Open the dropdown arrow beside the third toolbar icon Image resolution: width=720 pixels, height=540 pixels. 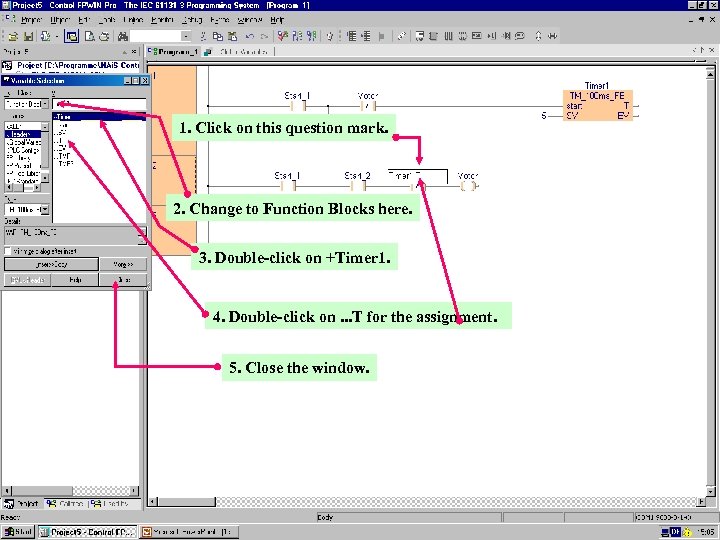[56, 36]
